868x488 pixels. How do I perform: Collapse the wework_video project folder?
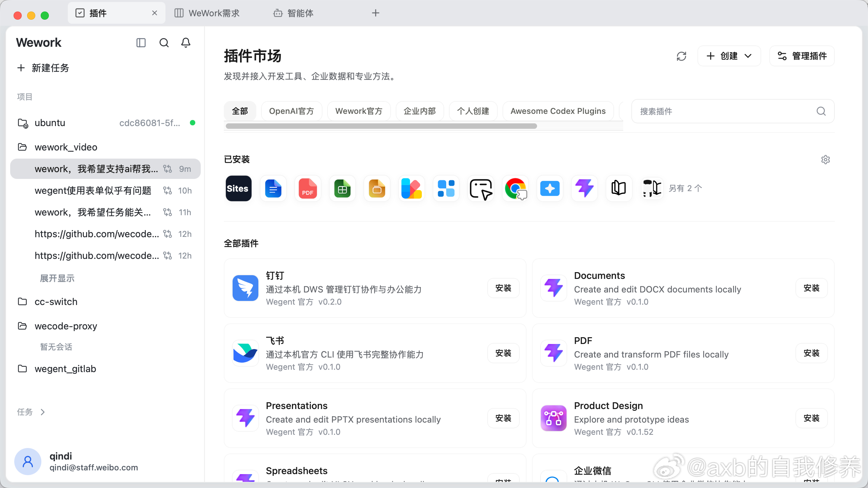point(22,147)
